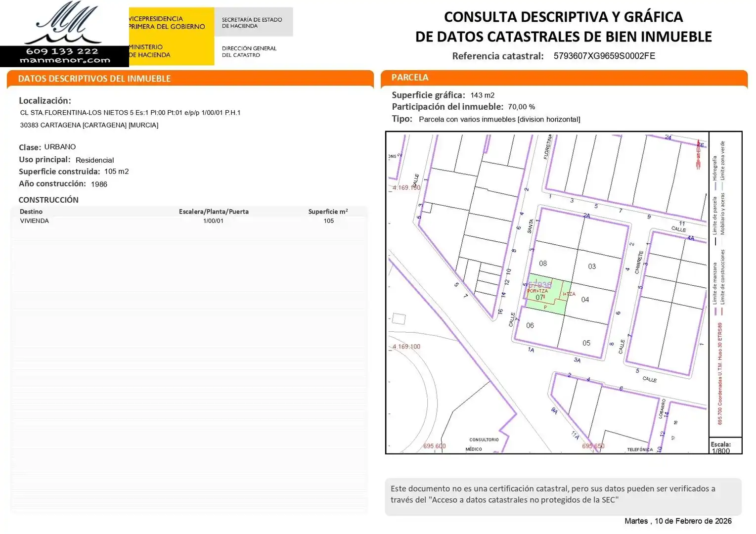Click the coordinate label '695.650'
756x534 pixels.
point(593,446)
